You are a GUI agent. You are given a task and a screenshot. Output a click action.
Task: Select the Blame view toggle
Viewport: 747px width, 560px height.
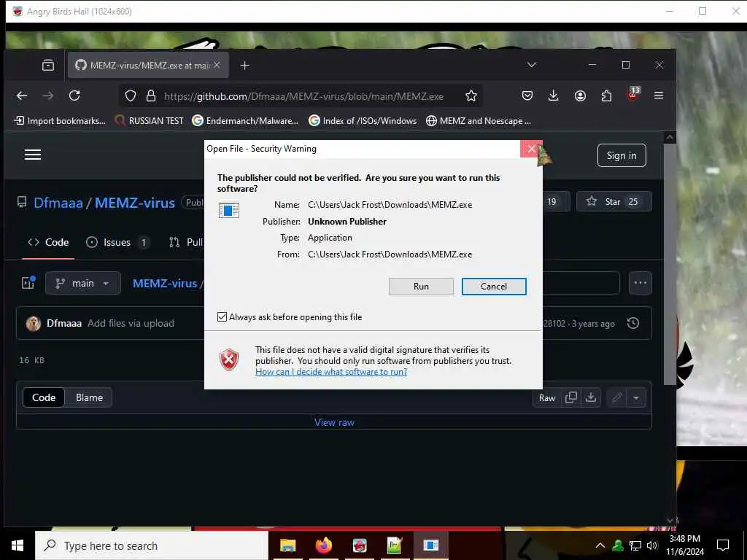click(x=89, y=397)
